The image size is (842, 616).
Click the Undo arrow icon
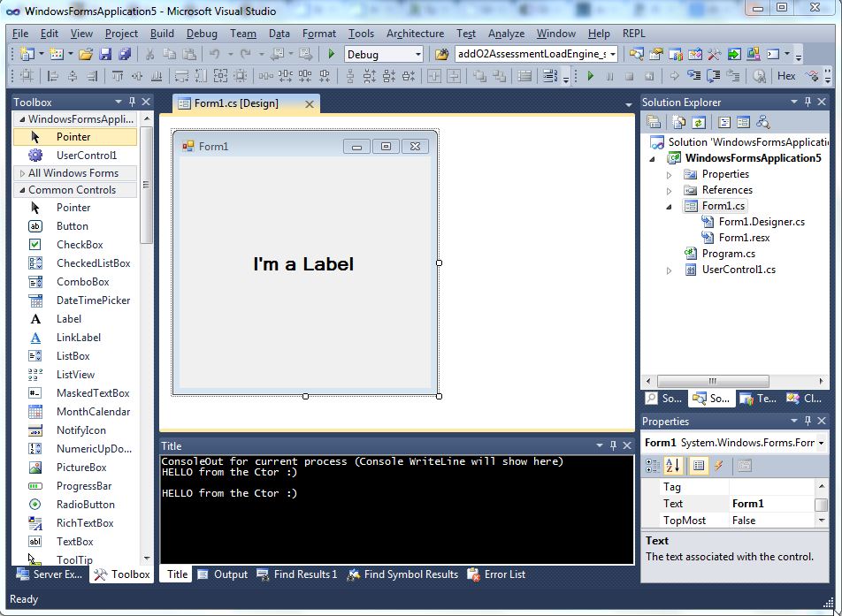(x=215, y=54)
